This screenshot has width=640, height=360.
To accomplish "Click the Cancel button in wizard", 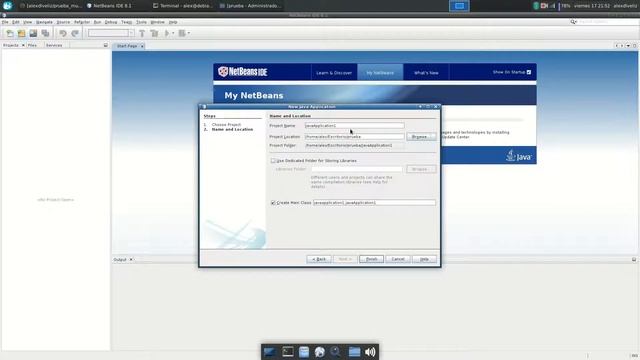I will (x=398, y=259).
